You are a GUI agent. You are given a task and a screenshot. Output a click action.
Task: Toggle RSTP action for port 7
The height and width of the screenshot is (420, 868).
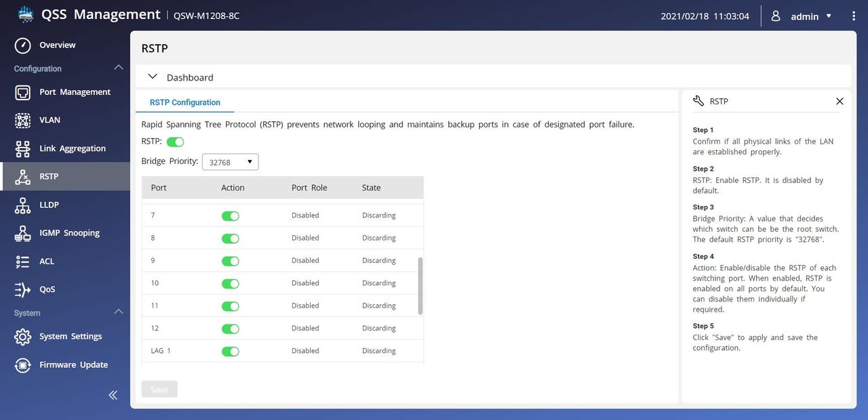(231, 216)
